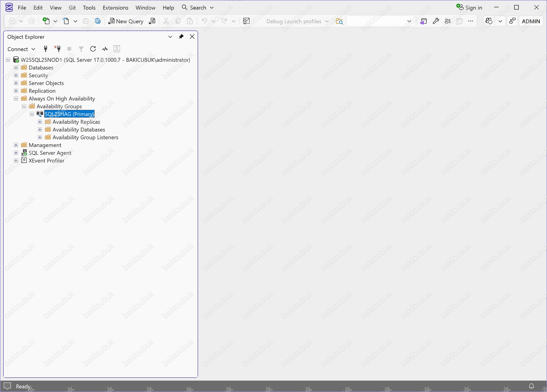Click Connect Object Explorer plug icon

[x=46, y=49]
